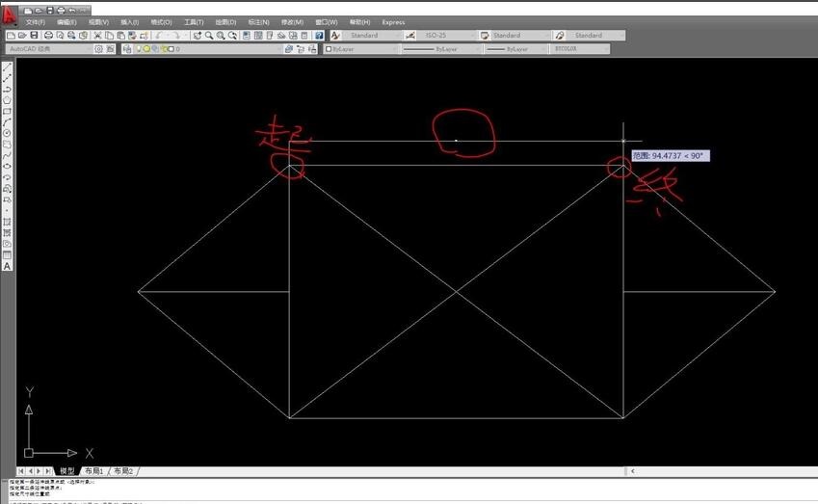Switch to the 布局2 tab
818x504 pixels.
[x=123, y=471]
